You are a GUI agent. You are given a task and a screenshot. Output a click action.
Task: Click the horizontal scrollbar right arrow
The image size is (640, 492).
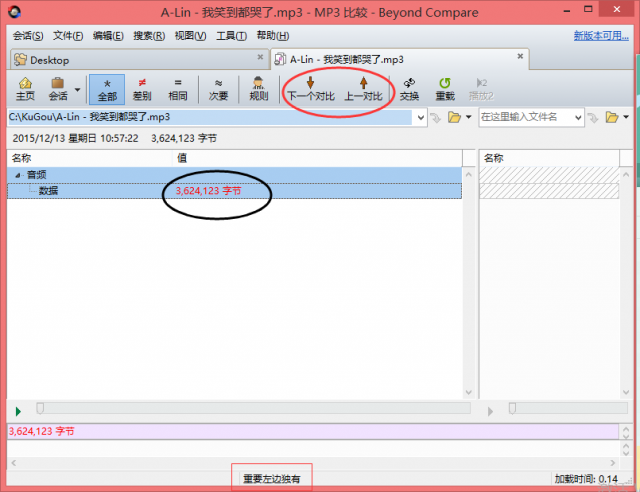tap(612, 463)
